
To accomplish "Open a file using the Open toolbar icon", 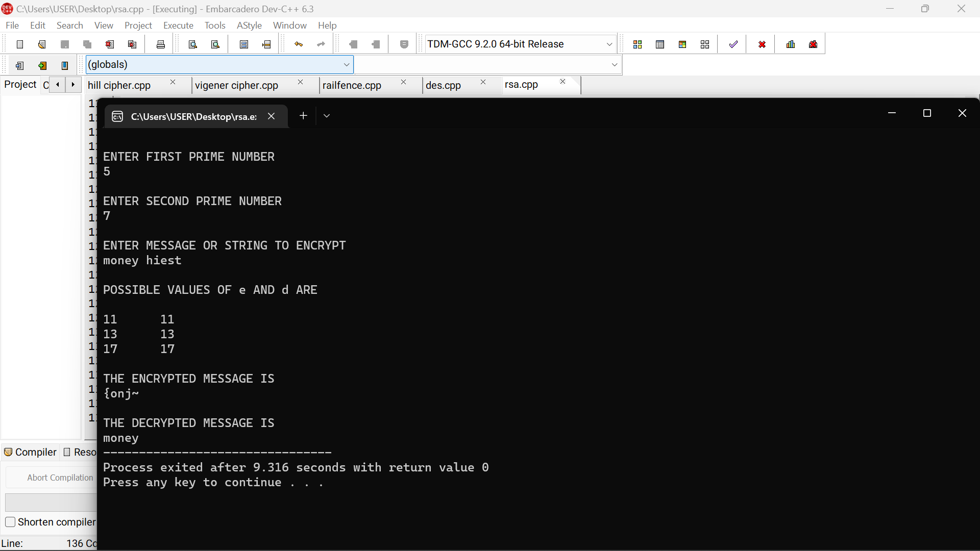I will 41,44.
